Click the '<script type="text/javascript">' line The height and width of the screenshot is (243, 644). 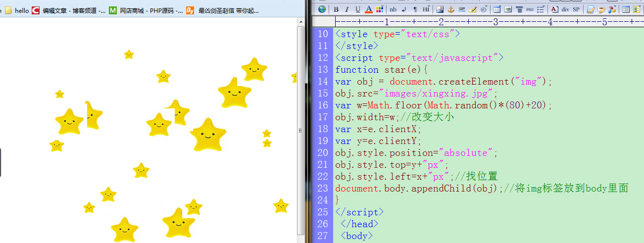pos(419,58)
